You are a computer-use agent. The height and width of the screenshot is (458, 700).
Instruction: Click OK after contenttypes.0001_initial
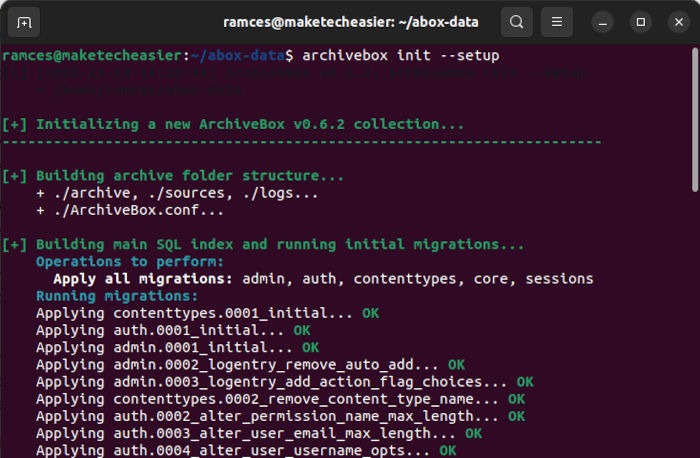pos(371,313)
